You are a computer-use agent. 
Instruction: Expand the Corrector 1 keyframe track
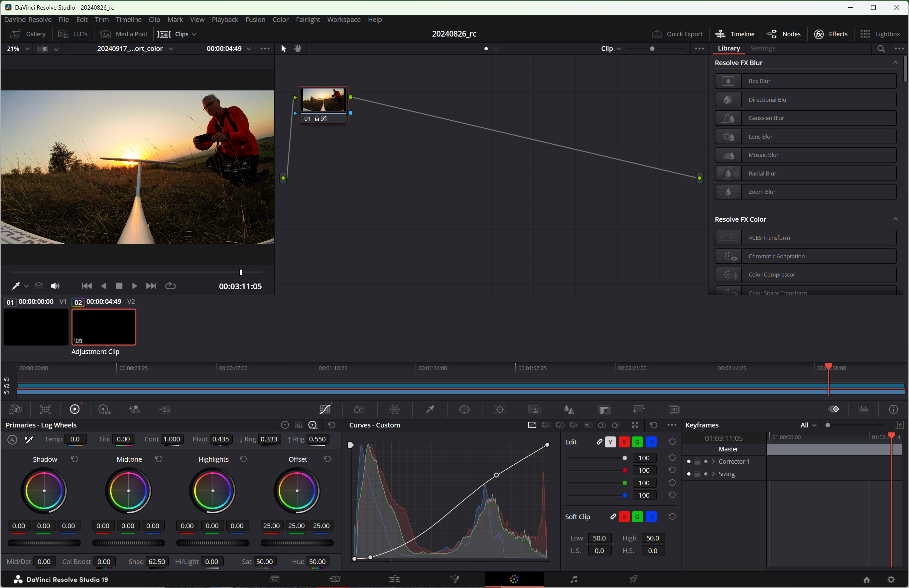coord(713,462)
